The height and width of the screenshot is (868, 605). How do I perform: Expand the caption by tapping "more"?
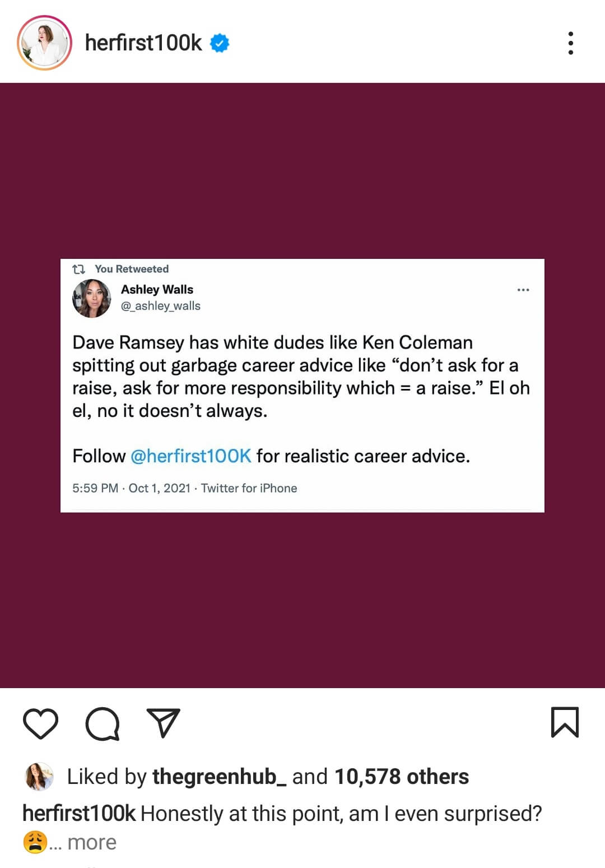pos(92,842)
